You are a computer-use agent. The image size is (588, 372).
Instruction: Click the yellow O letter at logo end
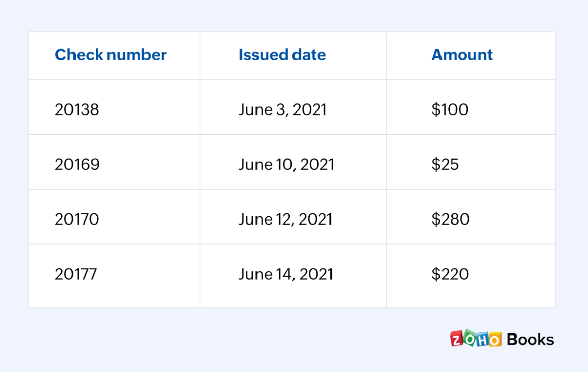pyautogui.click(x=494, y=339)
